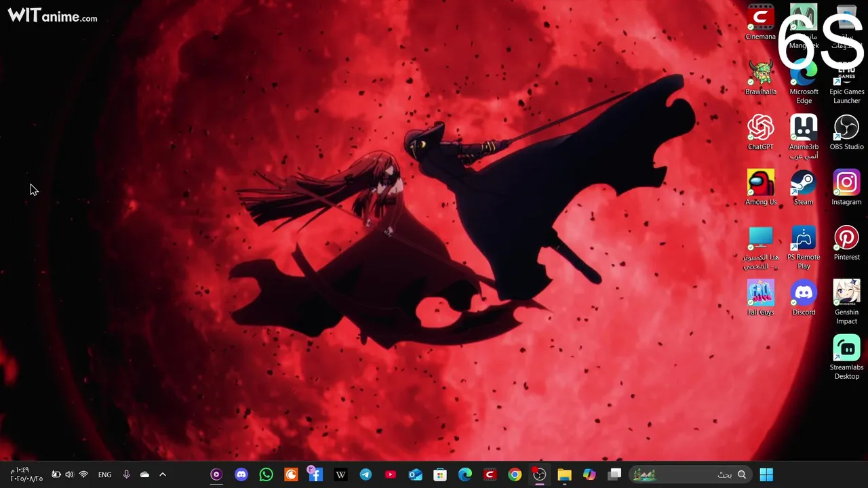Open Pinterest desktop icon
Screen dimensions: 868x488
click(x=846, y=243)
